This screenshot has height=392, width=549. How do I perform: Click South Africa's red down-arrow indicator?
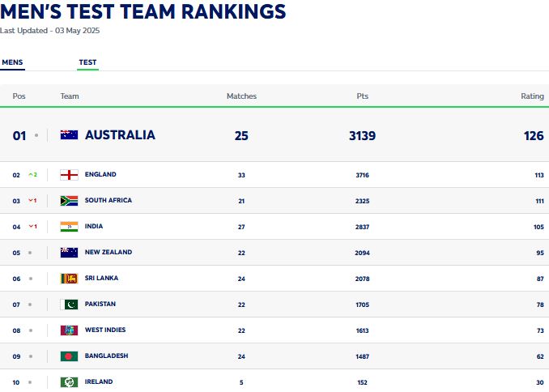coord(32,201)
